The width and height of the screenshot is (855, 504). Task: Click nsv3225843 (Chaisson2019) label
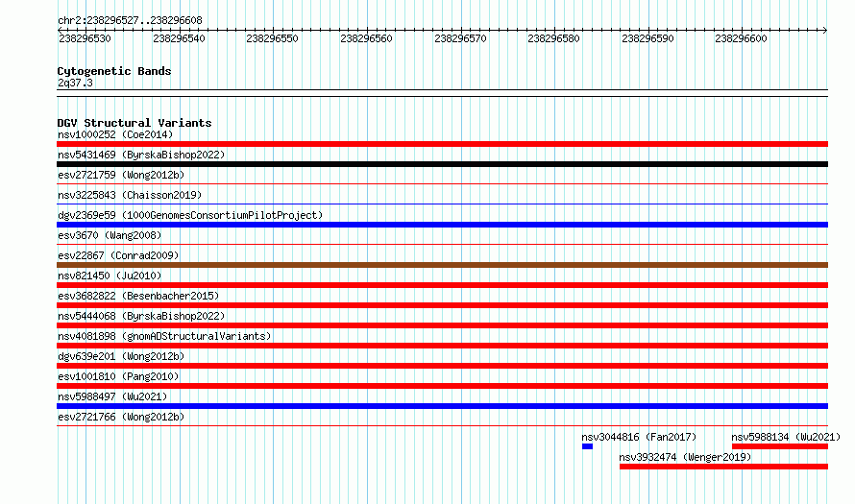point(130,195)
